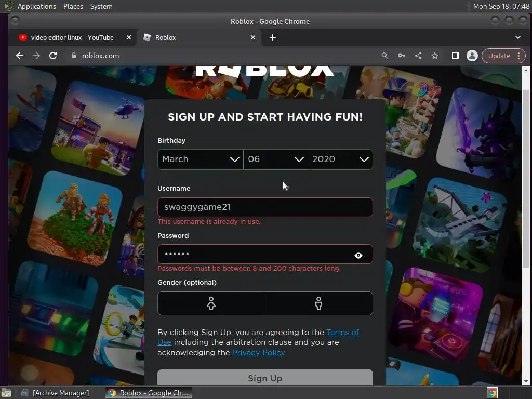Open the birthday year dropdown showing 2020
Screen dimensions: 532x399
[340, 159]
